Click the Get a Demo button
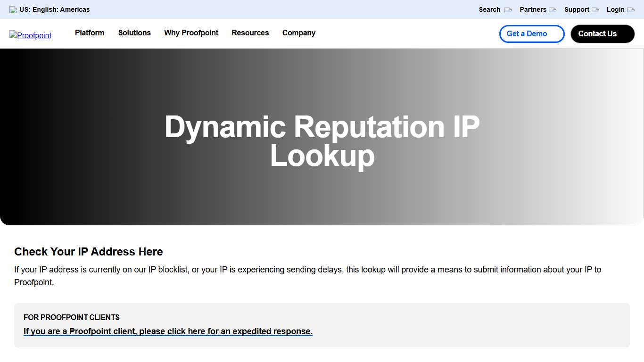 pyautogui.click(x=531, y=33)
